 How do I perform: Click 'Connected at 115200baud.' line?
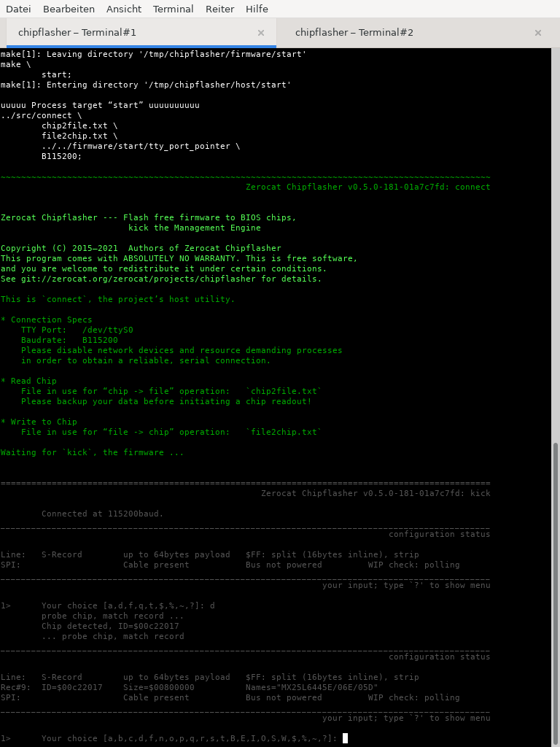coord(102,514)
